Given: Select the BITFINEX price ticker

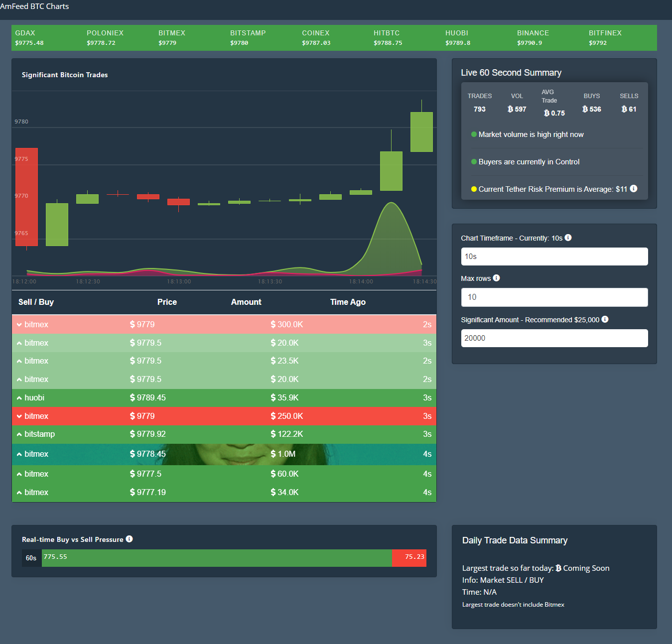Looking at the screenshot, I should click(x=605, y=38).
